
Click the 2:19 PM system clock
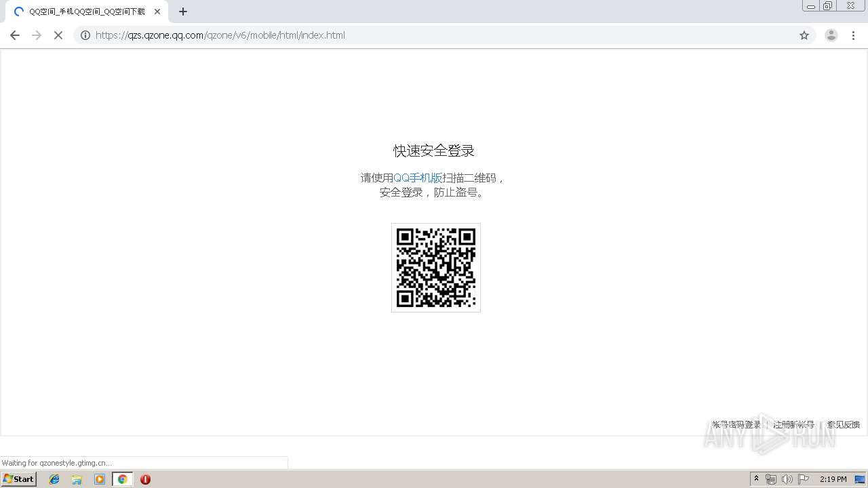coord(833,479)
